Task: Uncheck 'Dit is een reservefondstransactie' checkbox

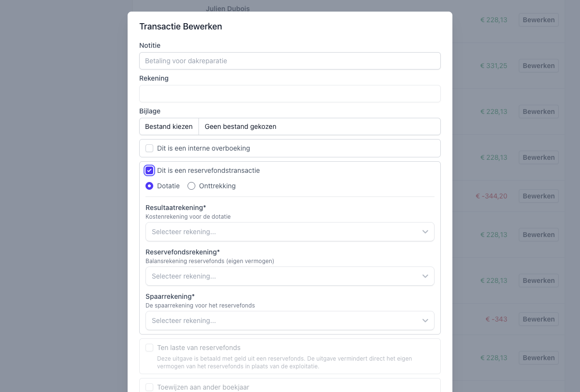Action: 149,170
